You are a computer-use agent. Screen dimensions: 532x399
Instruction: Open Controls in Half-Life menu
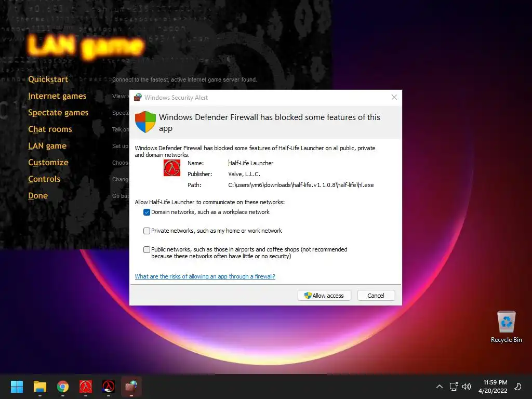point(44,179)
